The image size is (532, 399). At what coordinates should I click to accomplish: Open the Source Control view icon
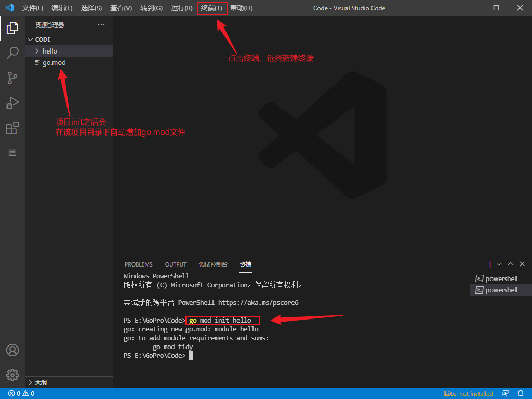click(x=12, y=78)
